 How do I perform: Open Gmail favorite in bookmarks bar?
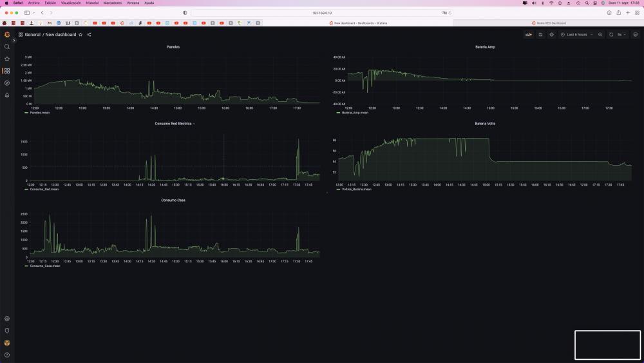pos(50,23)
